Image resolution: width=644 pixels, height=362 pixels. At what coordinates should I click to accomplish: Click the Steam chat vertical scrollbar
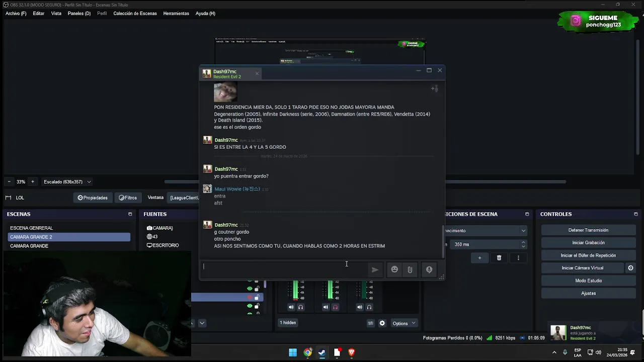(x=443, y=241)
